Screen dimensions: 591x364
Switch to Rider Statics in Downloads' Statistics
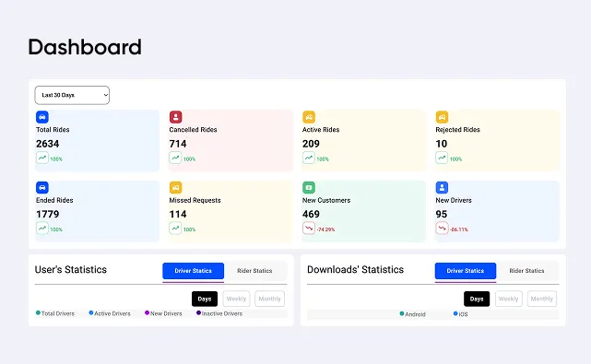pos(526,271)
